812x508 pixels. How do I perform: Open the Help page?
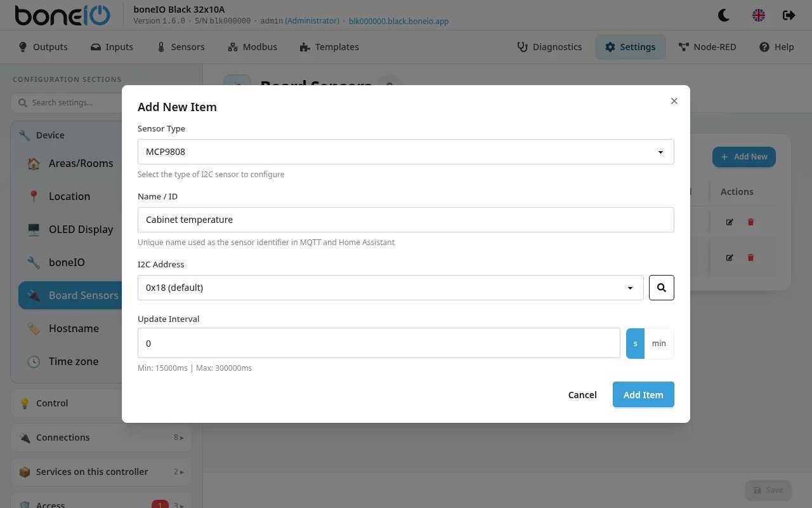pyautogui.click(x=776, y=47)
